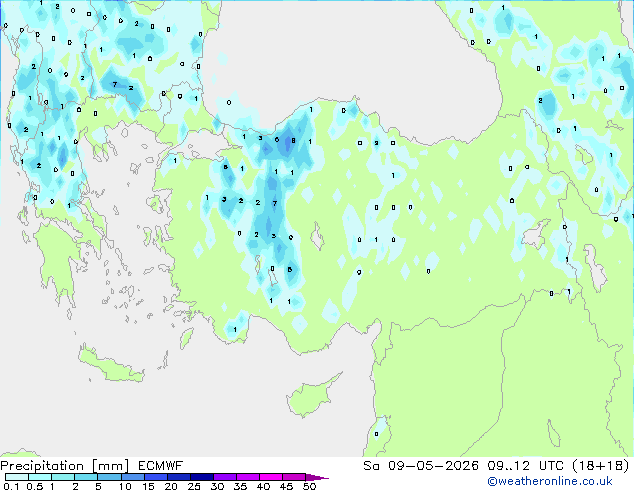Click the island of Crete on the map
The image size is (634, 490).
click(x=111, y=364)
